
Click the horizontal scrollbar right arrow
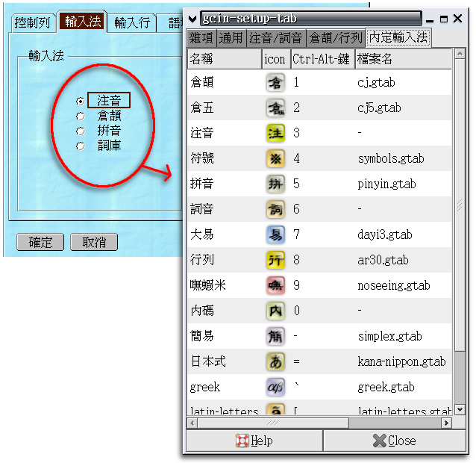point(446,423)
